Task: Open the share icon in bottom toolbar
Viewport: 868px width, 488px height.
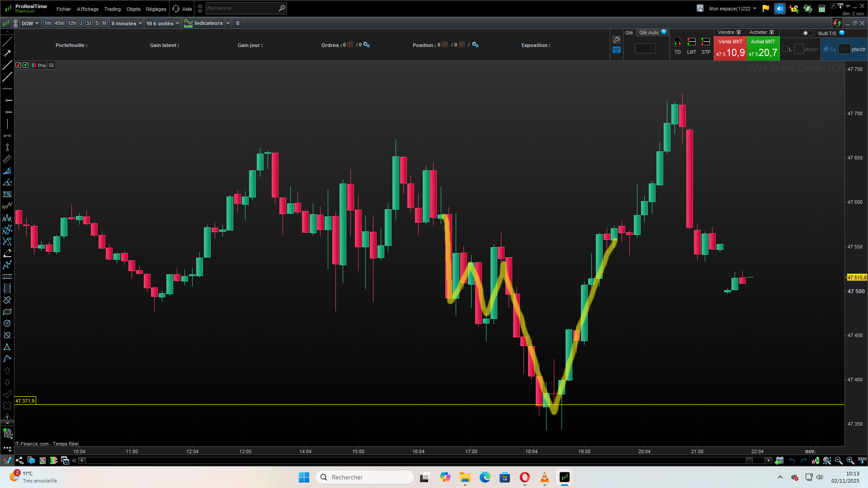Action: click(19, 460)
